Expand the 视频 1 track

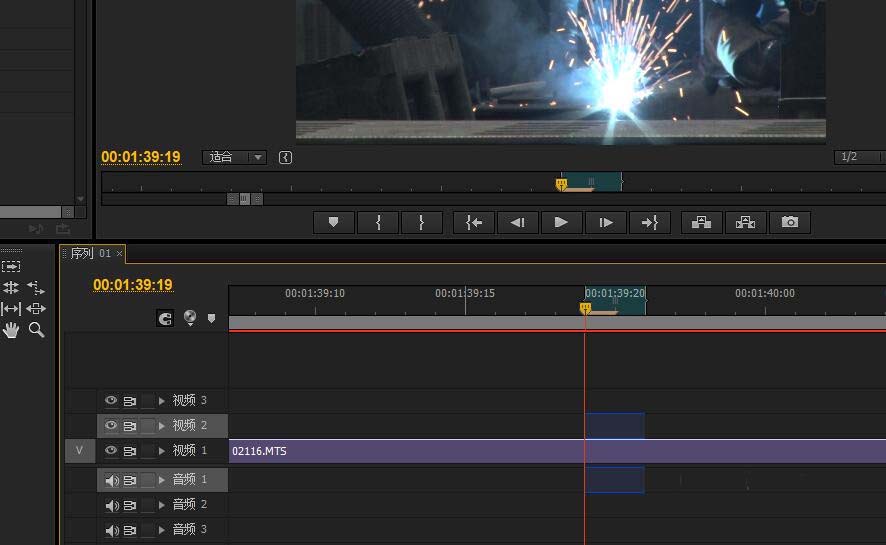pos(162,451)
